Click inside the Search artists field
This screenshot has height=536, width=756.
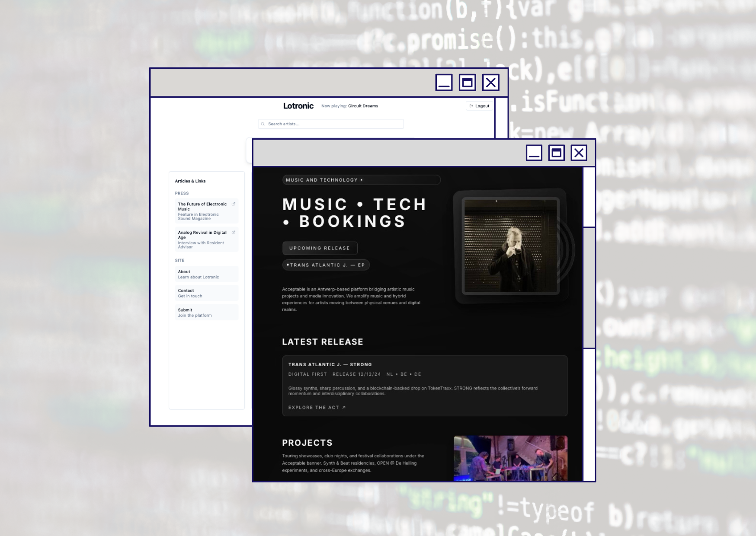pos(331,124)
